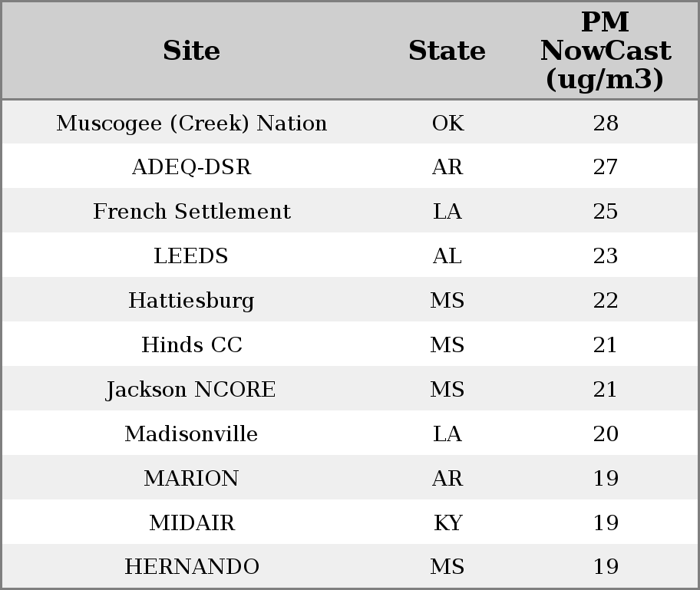Click the Hinds CC site name
This screenshot has width=700, height=590.
pos(191,344)
